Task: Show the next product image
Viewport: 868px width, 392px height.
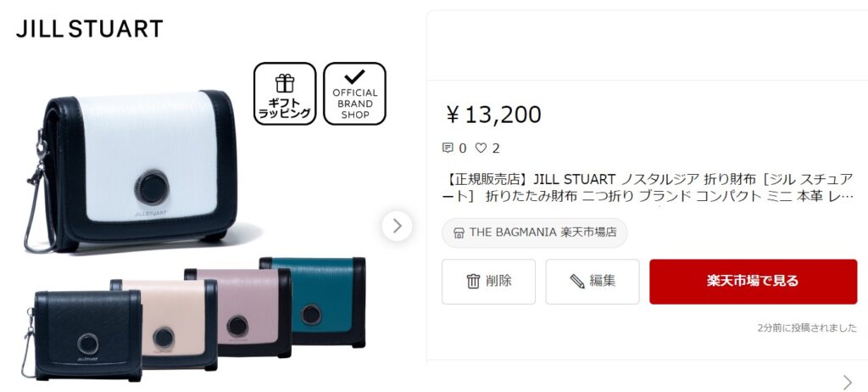Action: (397, 226)
